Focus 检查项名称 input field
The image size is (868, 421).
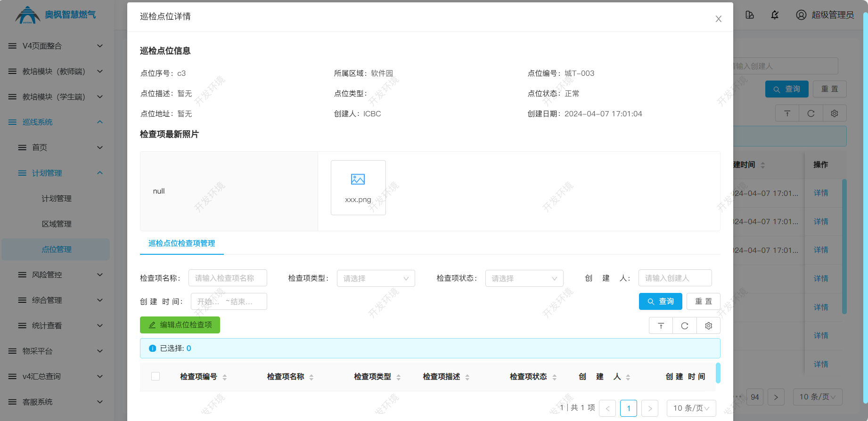228,278
